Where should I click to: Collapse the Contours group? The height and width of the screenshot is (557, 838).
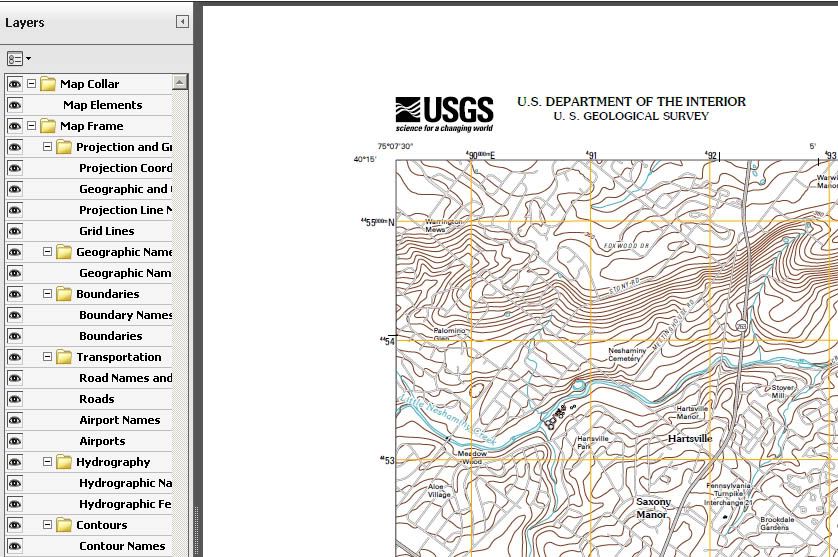coord(48,524)
